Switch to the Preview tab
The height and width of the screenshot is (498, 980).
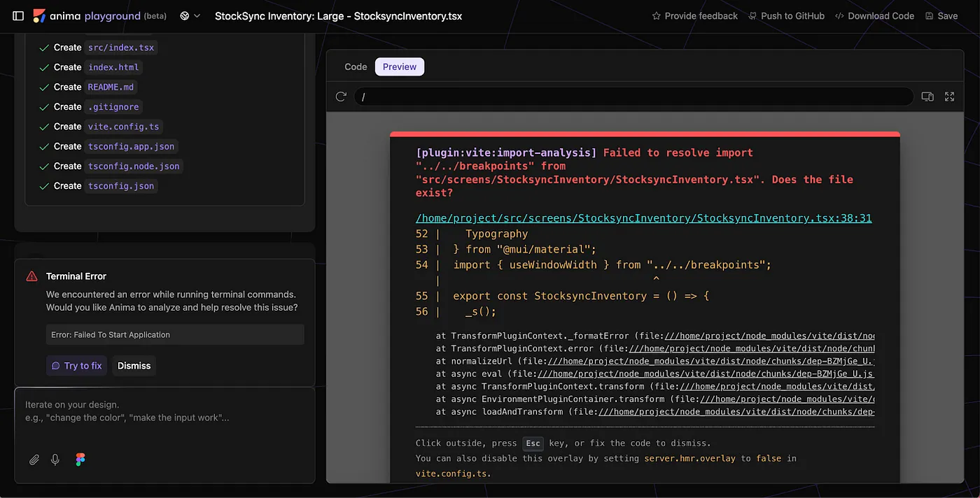pos(399,66)
